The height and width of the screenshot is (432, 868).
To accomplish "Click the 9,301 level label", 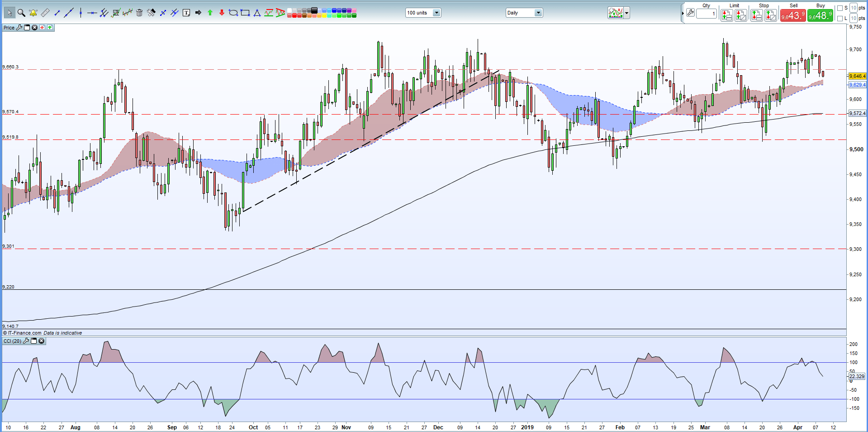I will point(8,246).
